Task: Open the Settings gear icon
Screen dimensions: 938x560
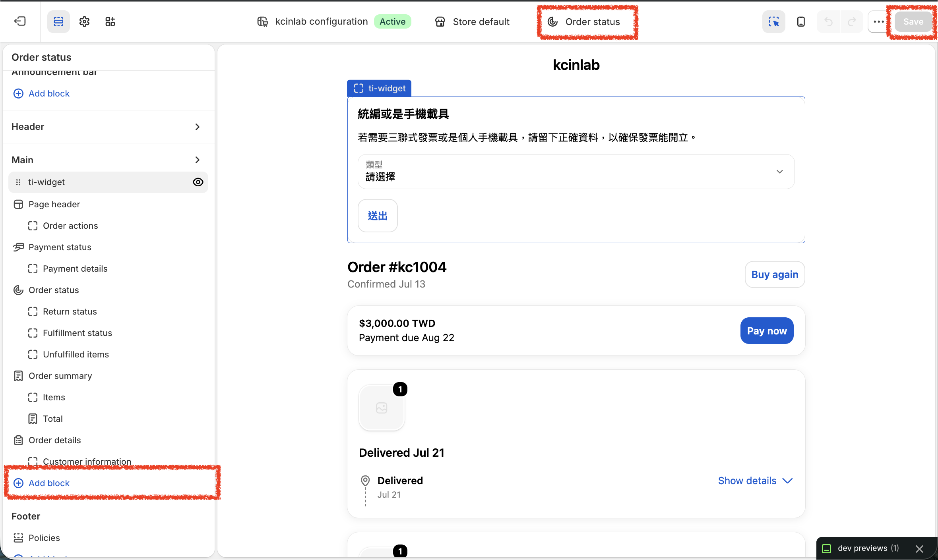Action: point(84,21)
